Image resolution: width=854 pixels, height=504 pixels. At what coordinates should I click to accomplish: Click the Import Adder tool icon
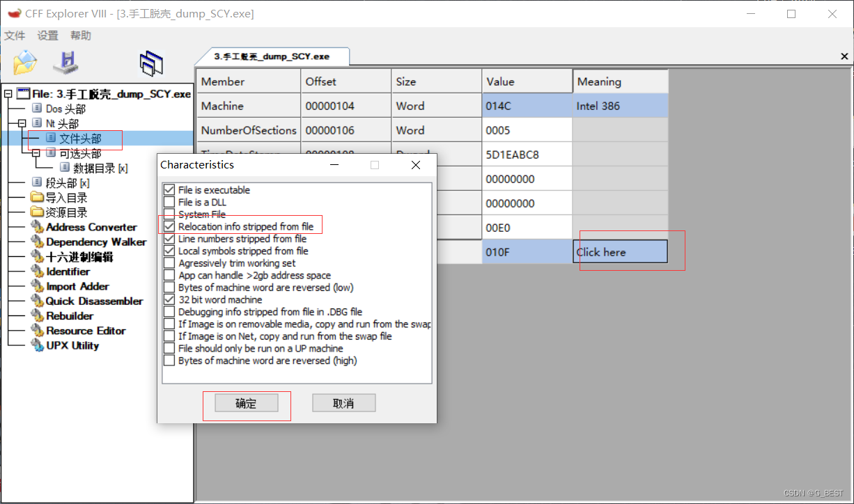[x=37, y=286]
